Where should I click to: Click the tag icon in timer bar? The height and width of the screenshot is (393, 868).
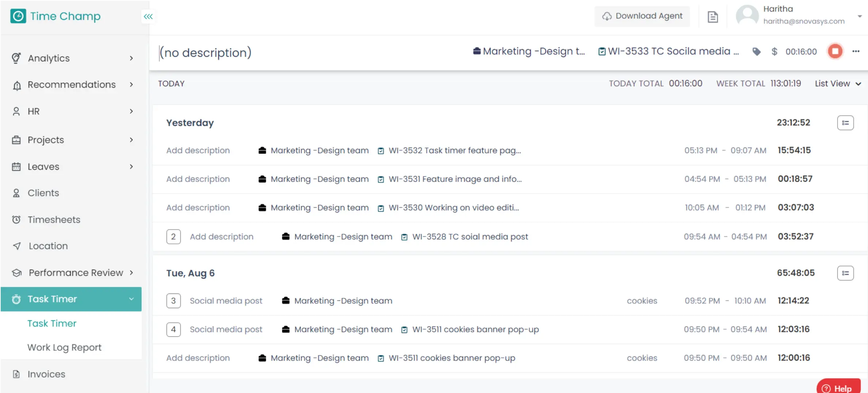tap(757, 51)
